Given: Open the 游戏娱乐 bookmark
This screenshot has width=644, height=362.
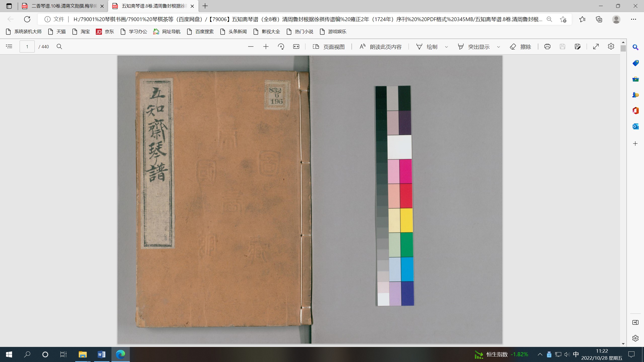Looking at the screenshot, I should click(333, 32).
